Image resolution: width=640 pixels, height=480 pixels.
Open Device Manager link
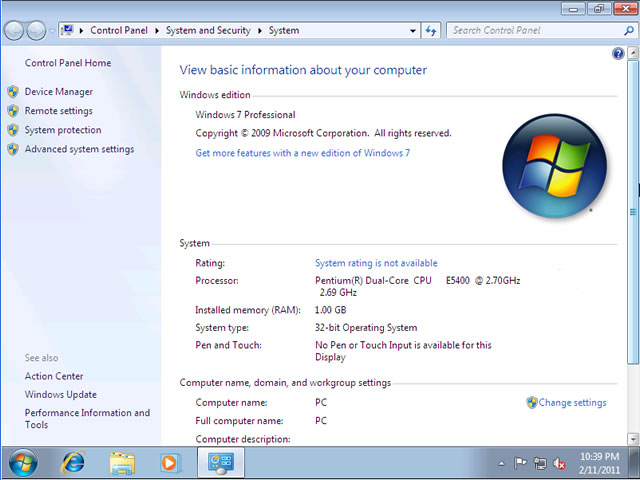tap(59, 92)
